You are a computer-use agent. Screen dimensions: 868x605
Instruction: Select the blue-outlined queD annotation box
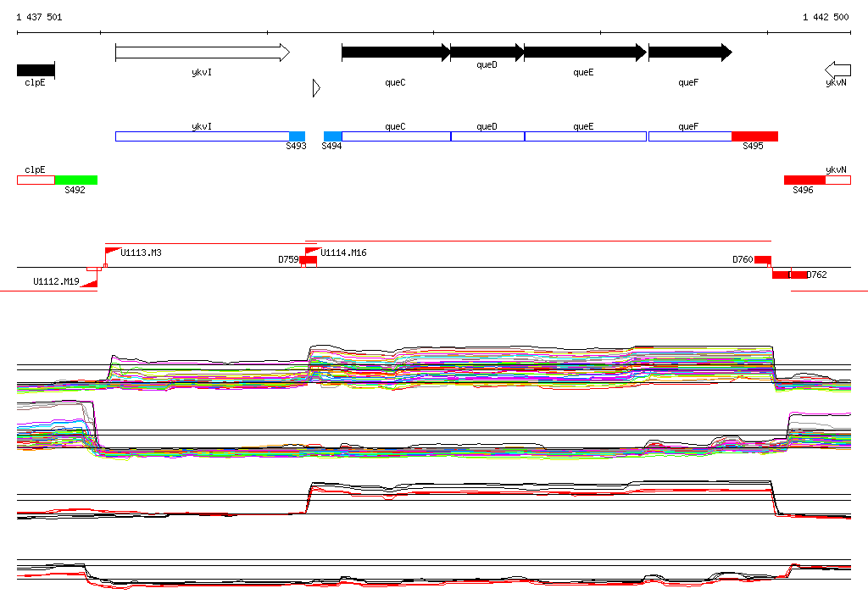click(487, 136)
